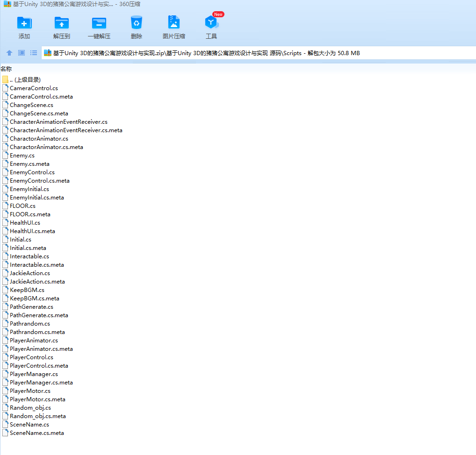476x455 pixels.
Task: Click the file icon beside CameraControl.cs
Action: 5,88
